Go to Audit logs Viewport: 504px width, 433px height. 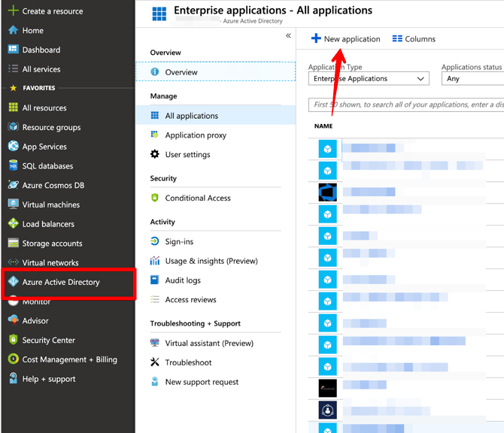(x=183, y=280)
